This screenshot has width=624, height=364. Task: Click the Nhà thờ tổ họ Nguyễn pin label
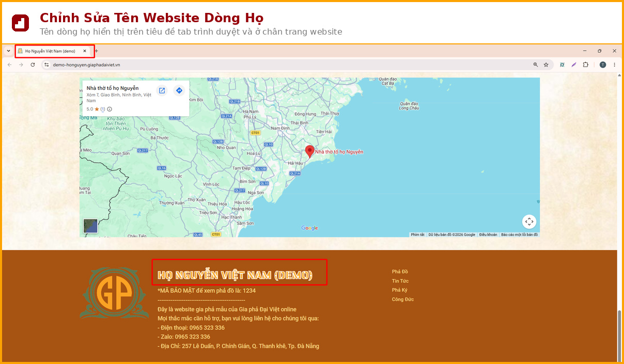coord(339,152)
